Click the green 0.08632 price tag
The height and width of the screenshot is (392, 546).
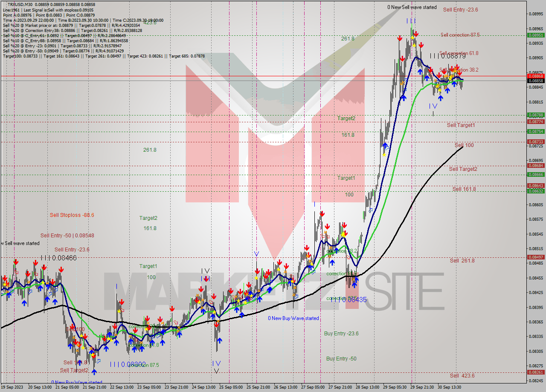536,191
